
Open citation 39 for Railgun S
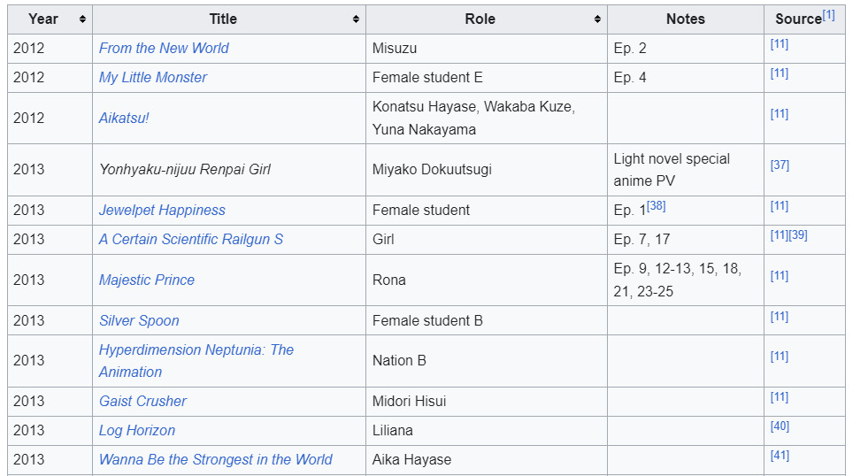(798, 235)
